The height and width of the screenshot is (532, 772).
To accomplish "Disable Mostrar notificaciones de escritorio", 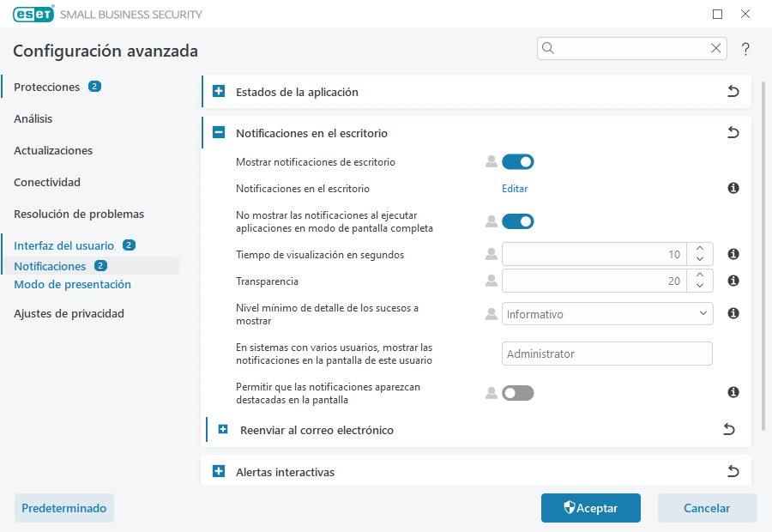I will point(518,161).
